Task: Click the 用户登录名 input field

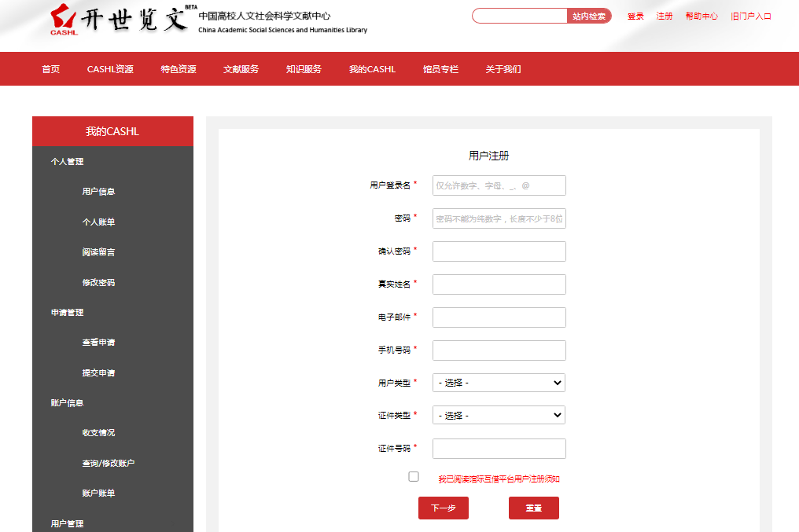Action: 499,185
